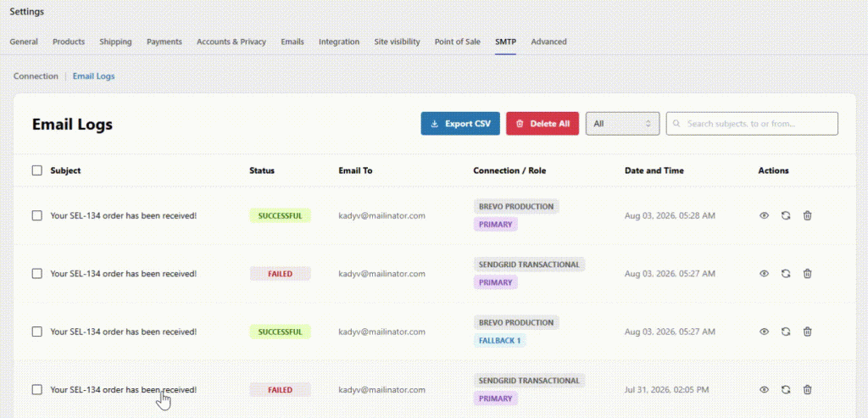This screenshot has width=868, height=418.
Task: Open the Payments tab
Action: (164, 42)
